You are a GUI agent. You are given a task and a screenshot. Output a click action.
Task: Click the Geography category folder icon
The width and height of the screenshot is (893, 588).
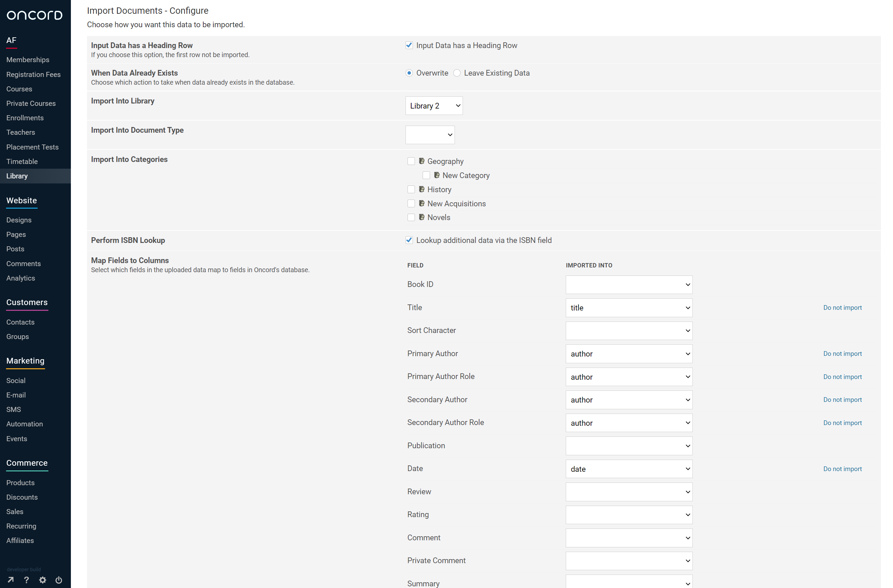[421, 161]
